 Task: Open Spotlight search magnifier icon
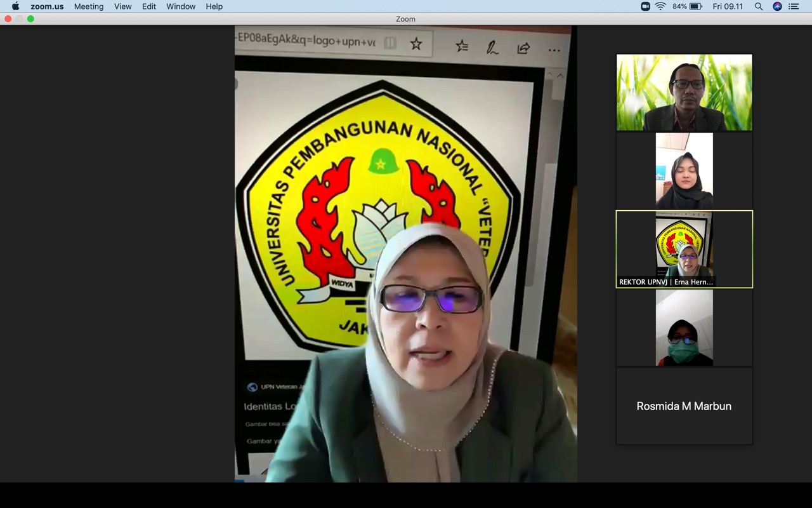[x=759, y=6]
